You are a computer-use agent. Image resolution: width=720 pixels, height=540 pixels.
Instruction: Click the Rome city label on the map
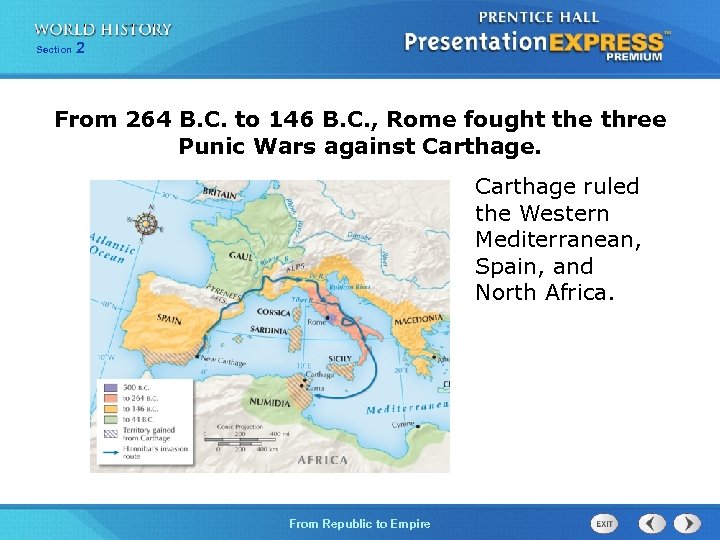pyautogui.click(x=316, y=322)
